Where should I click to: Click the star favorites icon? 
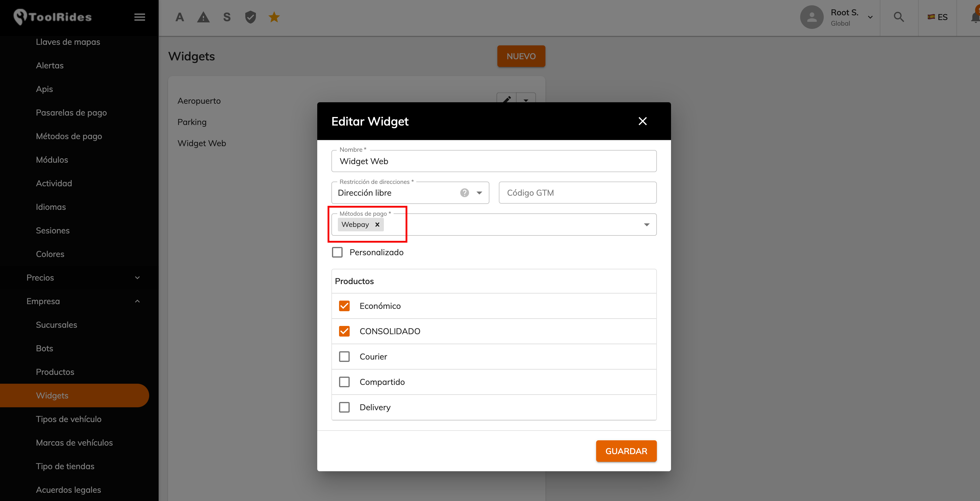274,17
